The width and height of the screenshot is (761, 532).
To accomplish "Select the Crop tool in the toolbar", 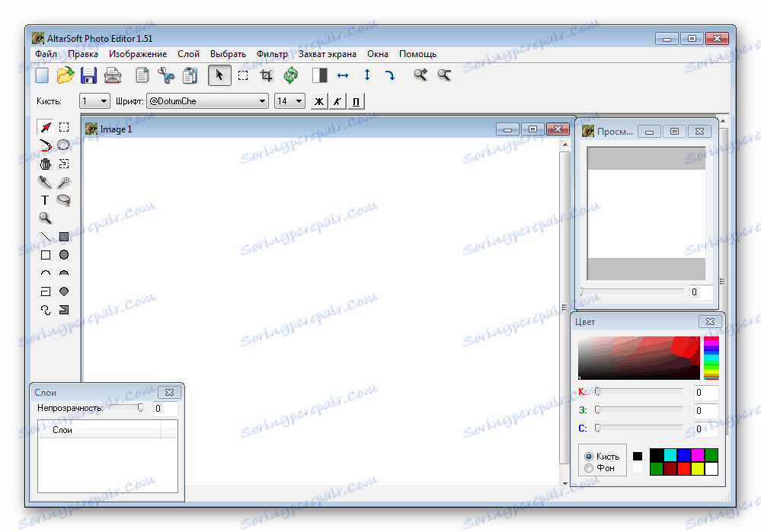I will click(x=267, y=75).
